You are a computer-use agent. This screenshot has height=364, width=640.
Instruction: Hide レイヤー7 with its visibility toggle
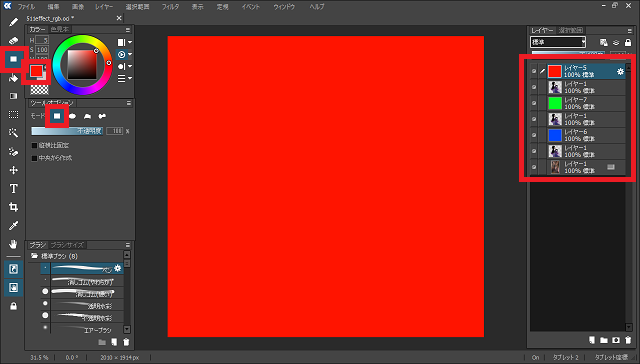pos(534,103)
